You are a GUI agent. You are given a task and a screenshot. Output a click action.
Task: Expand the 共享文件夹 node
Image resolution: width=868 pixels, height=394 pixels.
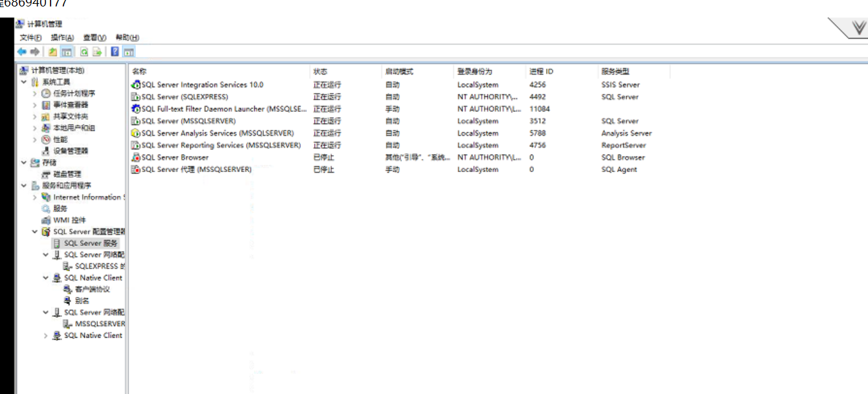click(35, 116)
